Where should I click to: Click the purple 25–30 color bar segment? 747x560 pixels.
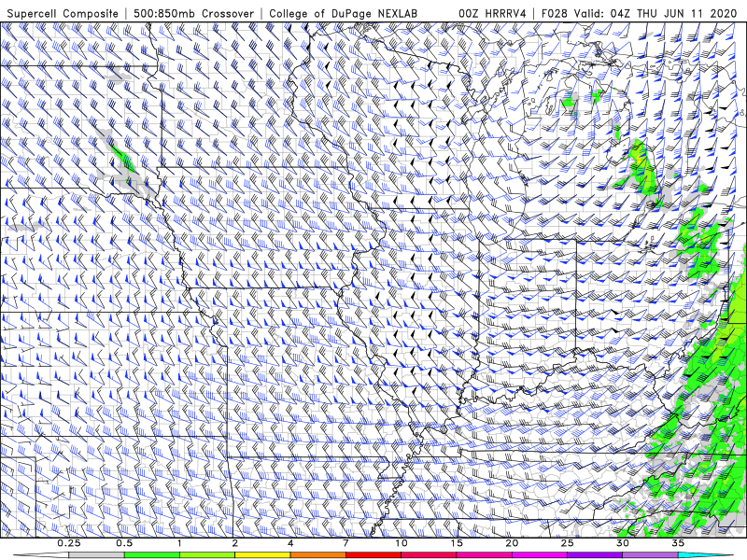pyautogui.click(x=595, y=555)
